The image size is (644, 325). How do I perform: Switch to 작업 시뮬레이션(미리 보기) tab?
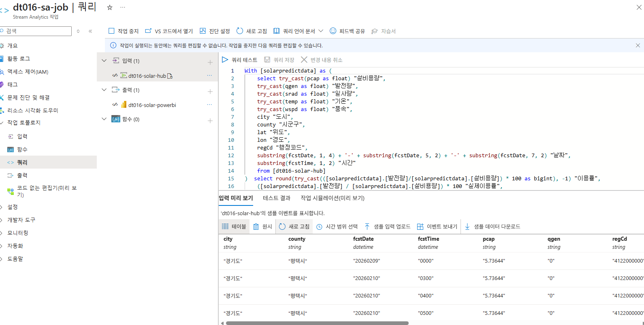[333, 198]
